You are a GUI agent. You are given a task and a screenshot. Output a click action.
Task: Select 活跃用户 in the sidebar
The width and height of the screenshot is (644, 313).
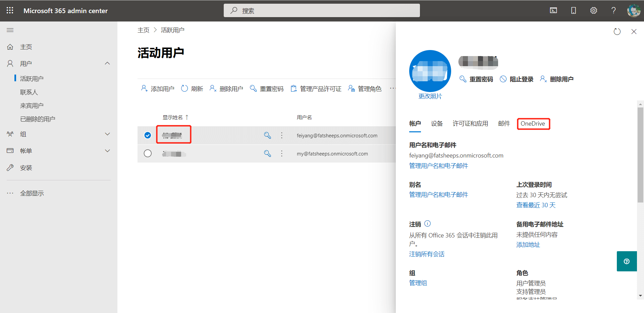(x=32, y=79)
